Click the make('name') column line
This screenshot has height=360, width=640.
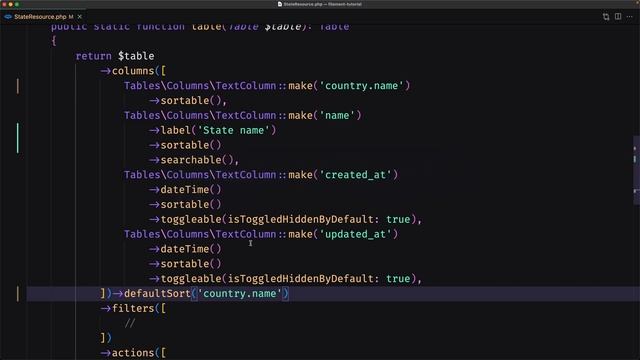[243, 116]
